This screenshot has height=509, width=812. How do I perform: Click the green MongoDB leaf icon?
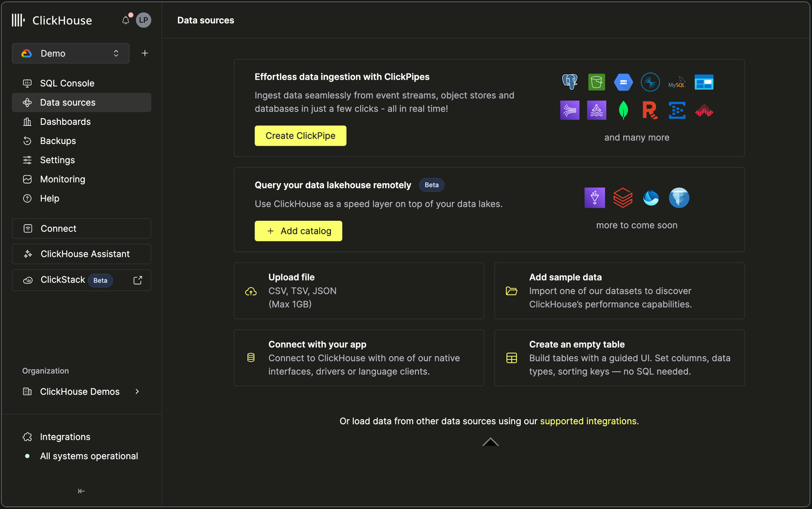(x=623, y=110)
